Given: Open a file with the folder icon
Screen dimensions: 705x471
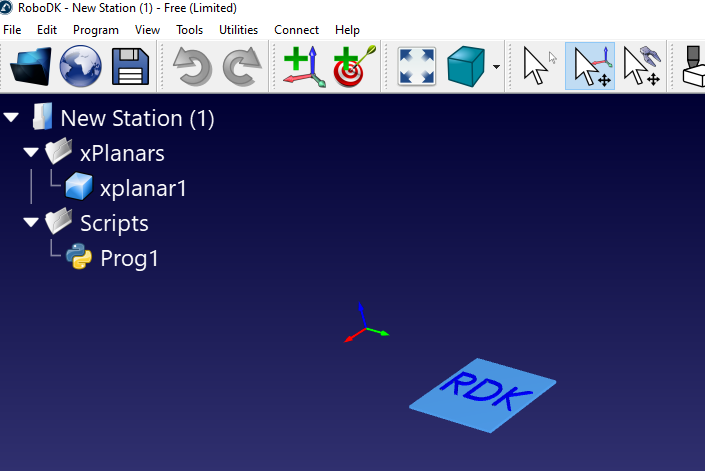Looking at the screenshot, I should click(31, 67).
